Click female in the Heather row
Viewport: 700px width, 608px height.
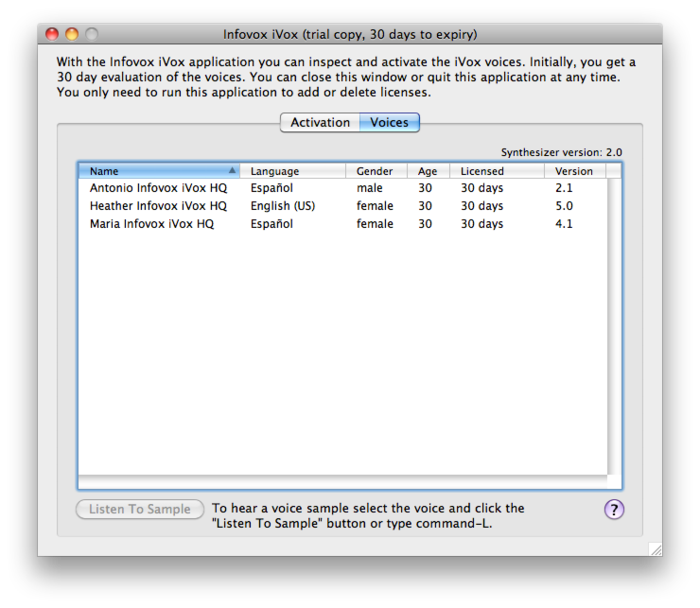375,206
